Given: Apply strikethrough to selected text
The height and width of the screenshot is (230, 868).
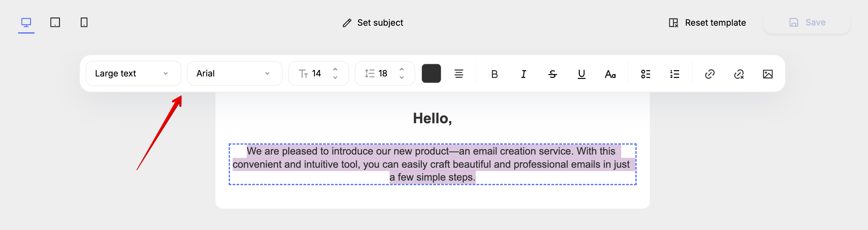Looking at the screenshot, I should pyautogui.click(x=552, y=74).
